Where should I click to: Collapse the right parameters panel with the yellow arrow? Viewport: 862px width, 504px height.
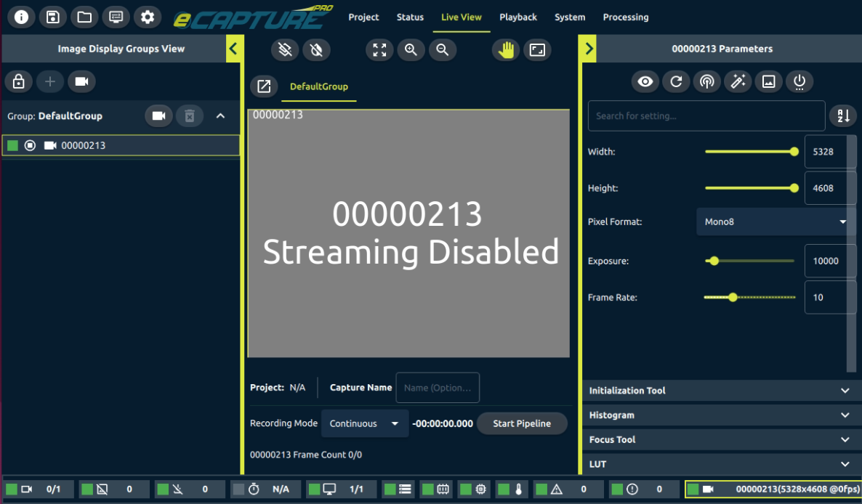click(588, 49)
